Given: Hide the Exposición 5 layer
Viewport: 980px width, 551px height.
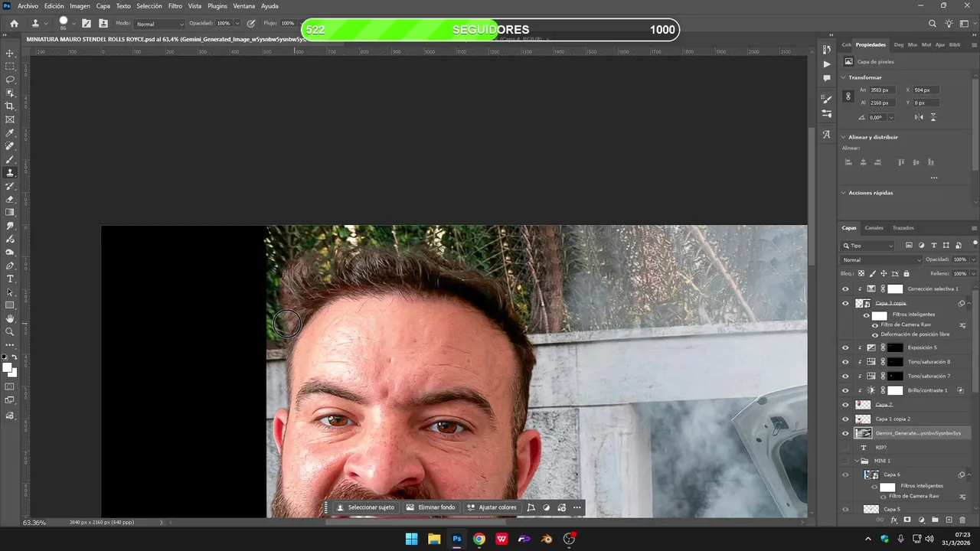Looking at the screenshot, I should pyautogui.click(x=845, y=347).
